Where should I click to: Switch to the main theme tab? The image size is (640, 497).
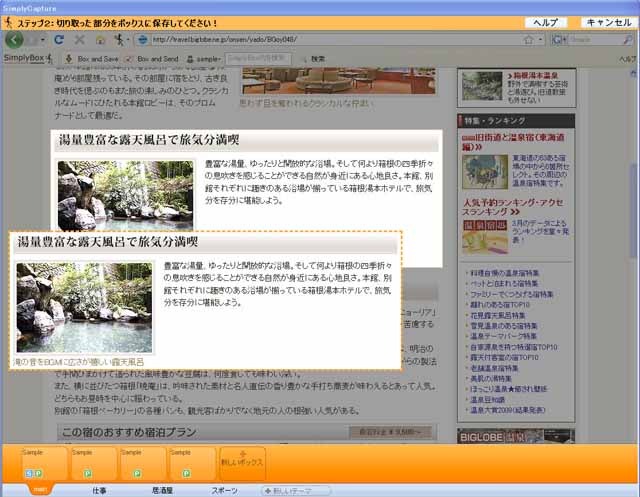click(x=40, y=489)
